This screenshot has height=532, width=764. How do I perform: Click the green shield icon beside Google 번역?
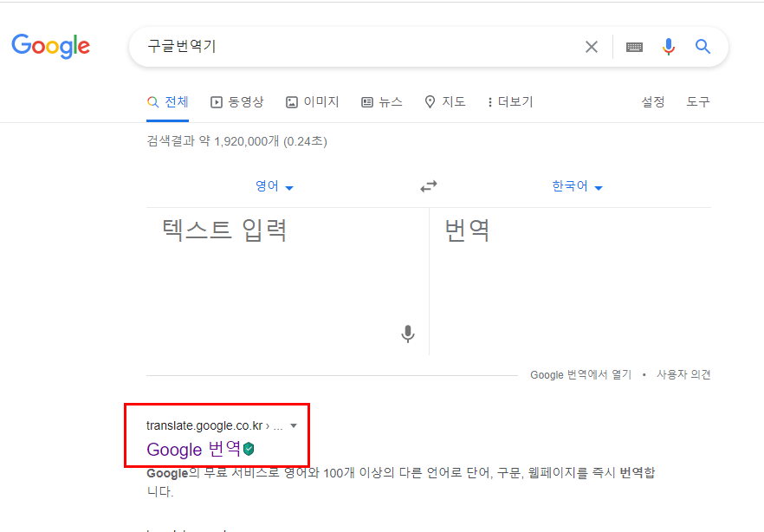pos(249,449)
